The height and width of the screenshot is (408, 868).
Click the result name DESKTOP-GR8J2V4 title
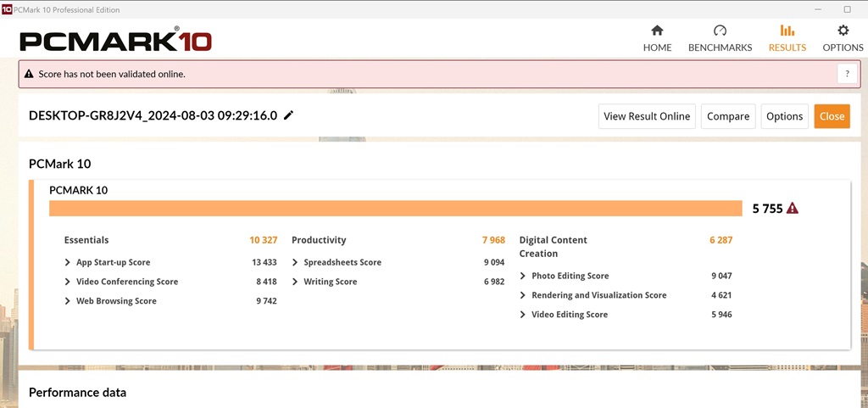click(x=153, y=115)
